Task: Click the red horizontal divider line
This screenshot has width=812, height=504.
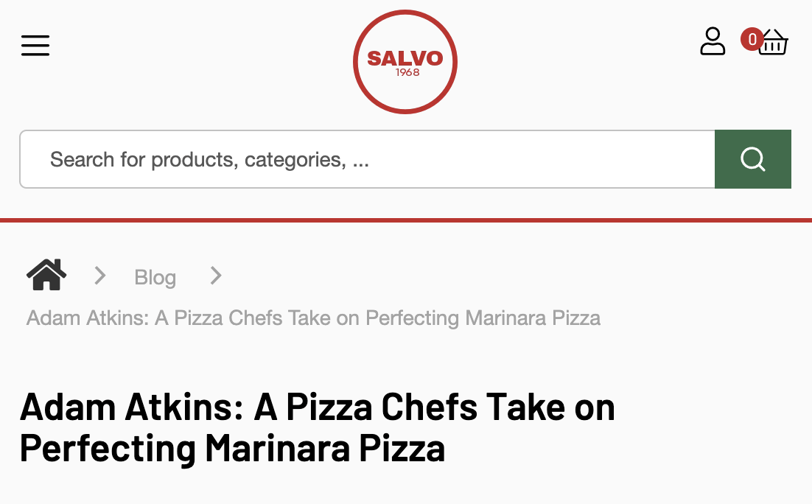Action: 406,220
